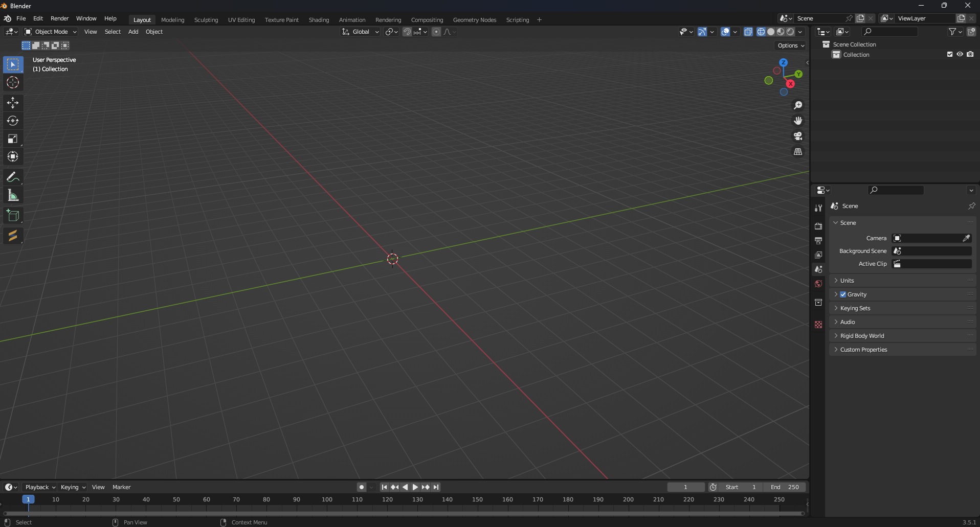Toggle the camera view icon

tap(798, 136)
